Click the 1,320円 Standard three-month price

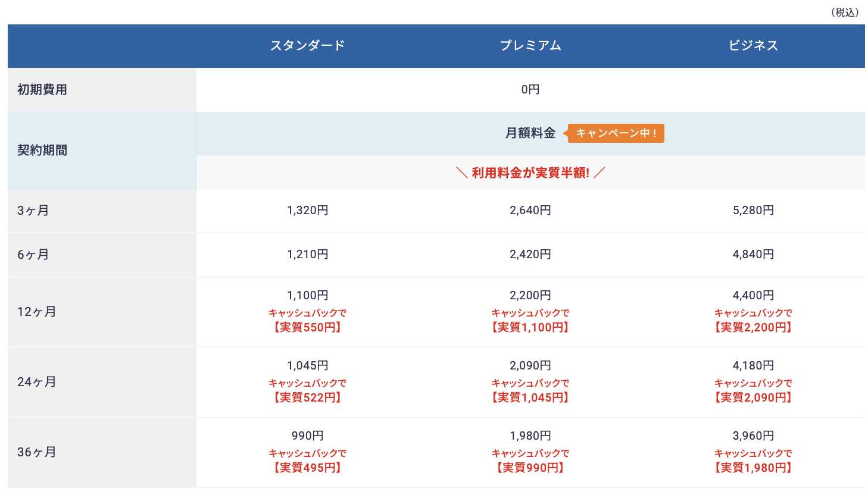point(307,211)
